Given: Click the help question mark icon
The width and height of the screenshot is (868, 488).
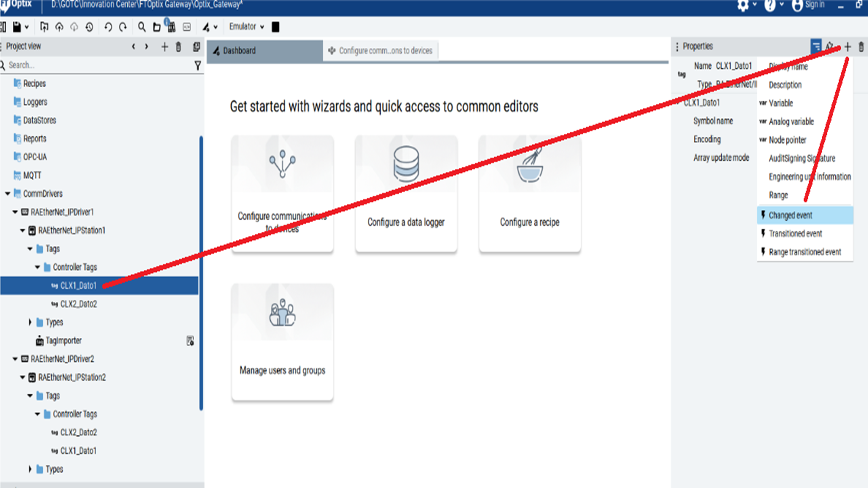Looking at the screenshot, I should [770, 5].
